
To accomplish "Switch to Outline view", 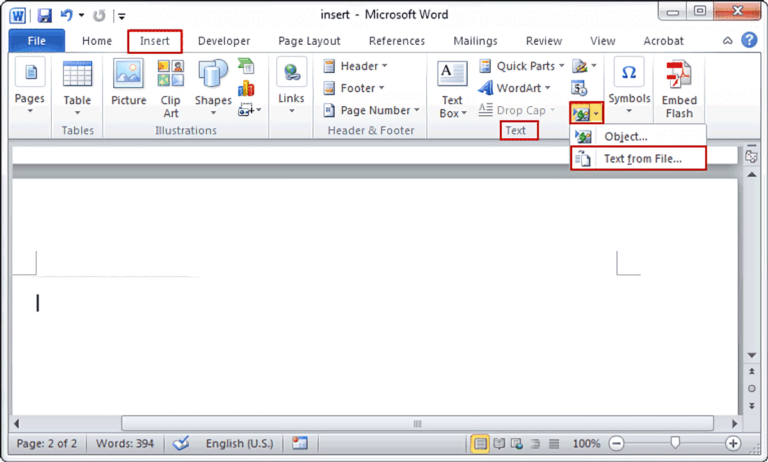I will [x=535, y=444].
